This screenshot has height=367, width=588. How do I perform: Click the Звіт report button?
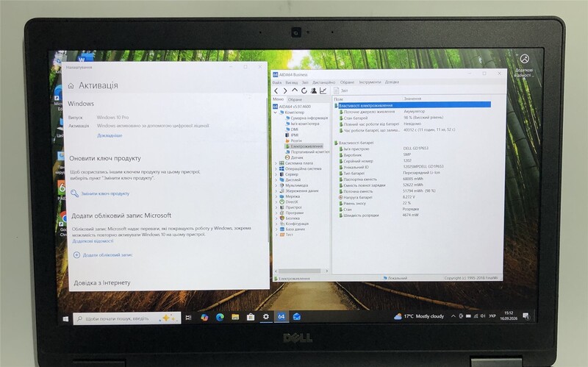pos(341,90)
